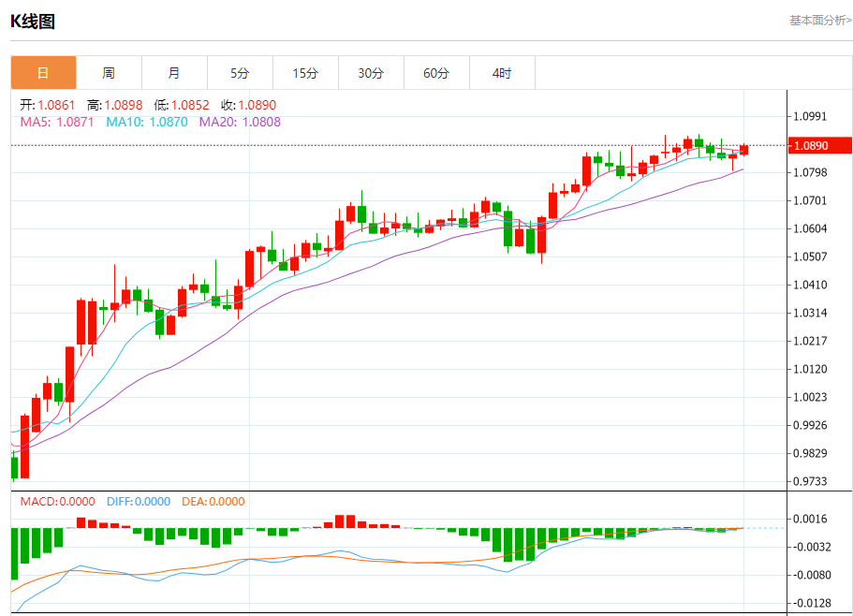Image resolution: width=853 pixels, height=616 pixels.
Task: Click the 0.9733 price axis label
Action: point(810,481)
